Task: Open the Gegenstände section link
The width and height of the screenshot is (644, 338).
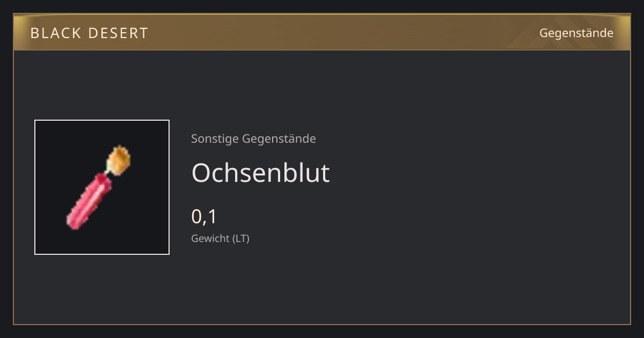Action: [x=576, y=33]
